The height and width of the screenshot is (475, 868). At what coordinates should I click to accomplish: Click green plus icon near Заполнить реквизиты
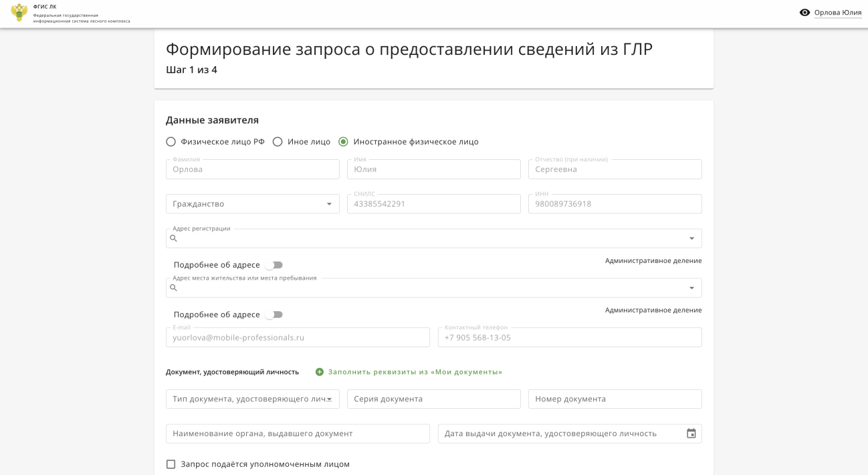tap(320, 372)
